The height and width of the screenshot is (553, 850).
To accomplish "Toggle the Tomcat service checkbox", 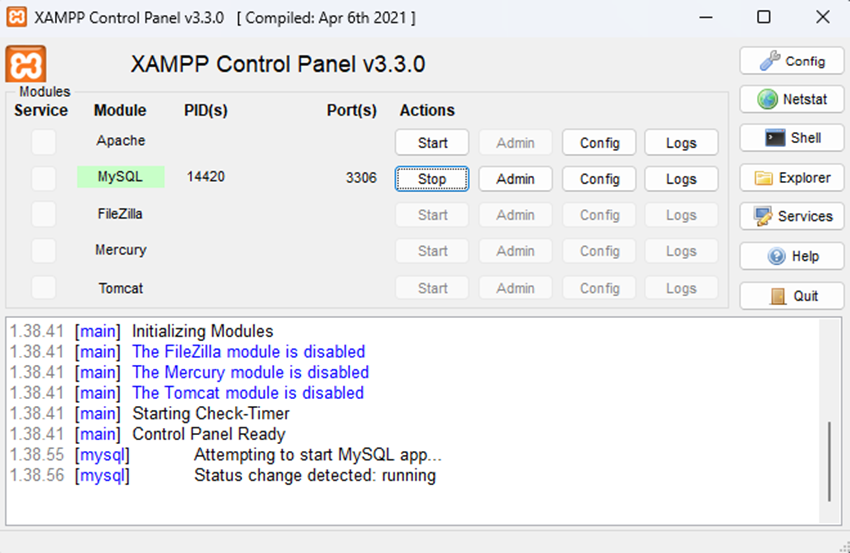I will tap(43, 288).
